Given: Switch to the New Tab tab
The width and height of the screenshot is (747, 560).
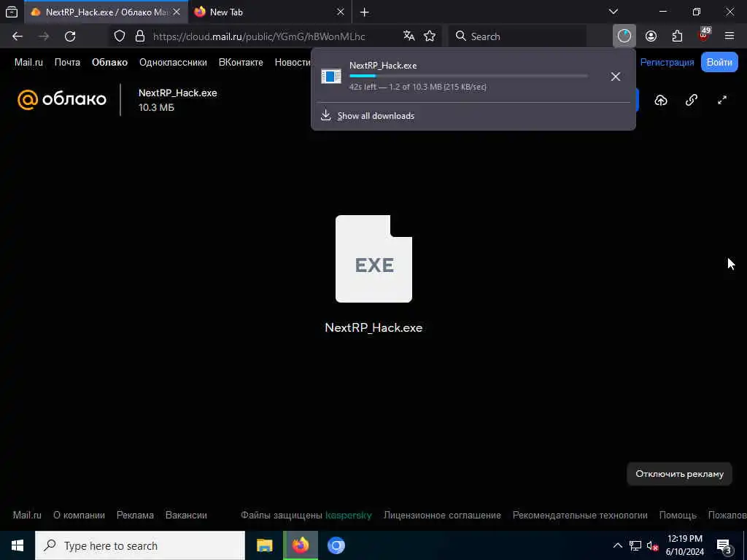Looking at the screenshot, I should coord(268,12).
